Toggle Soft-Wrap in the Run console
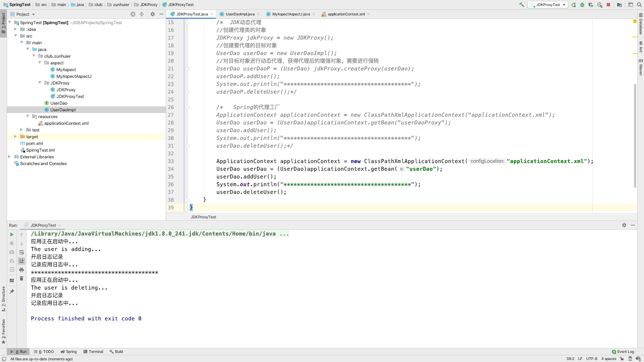644x362 pixels. tap(21, 252)
